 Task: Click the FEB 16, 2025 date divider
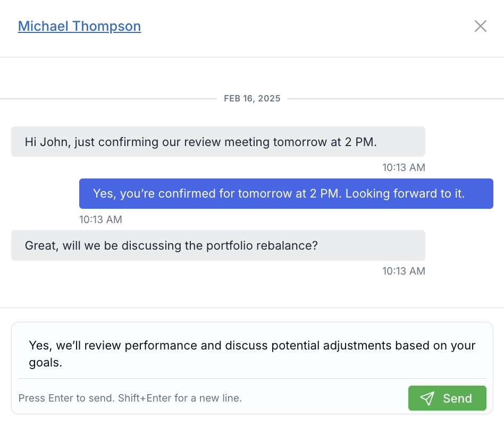tap(252, 98)
